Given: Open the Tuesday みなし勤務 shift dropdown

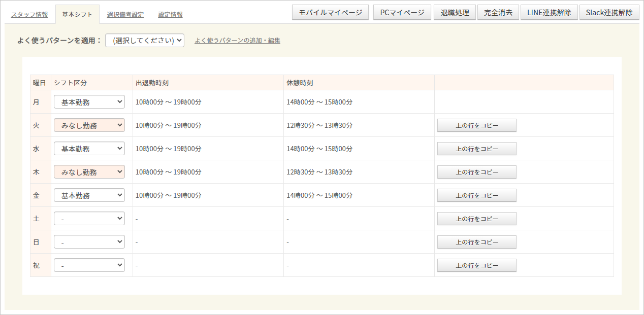Looking at the screenshot, I should pyautogui.click(x=89, y=125).
